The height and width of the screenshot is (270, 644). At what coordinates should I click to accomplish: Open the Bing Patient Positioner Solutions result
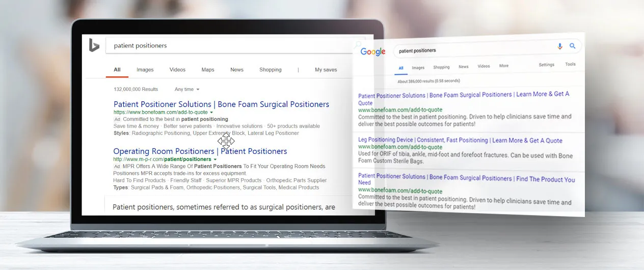pos(221,104)
